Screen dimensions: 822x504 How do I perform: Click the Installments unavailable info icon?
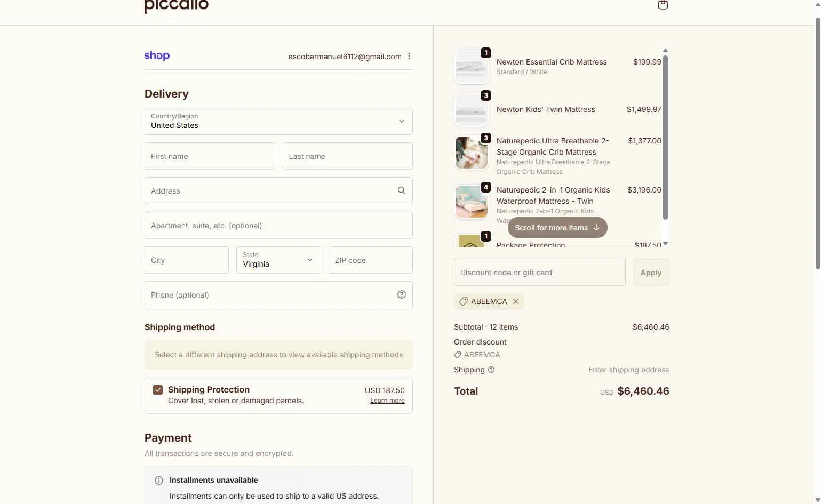pyautogui.click(x=159, y=481)
